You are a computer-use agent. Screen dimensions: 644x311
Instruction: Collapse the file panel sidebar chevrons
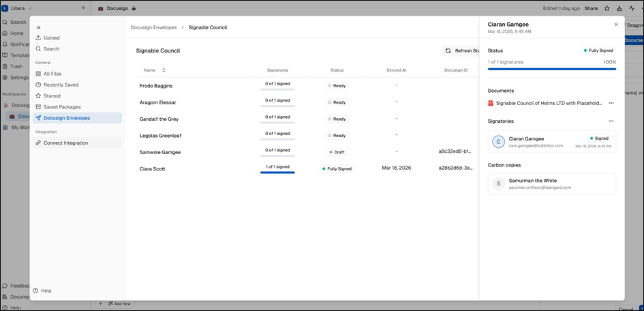point(39,27)
